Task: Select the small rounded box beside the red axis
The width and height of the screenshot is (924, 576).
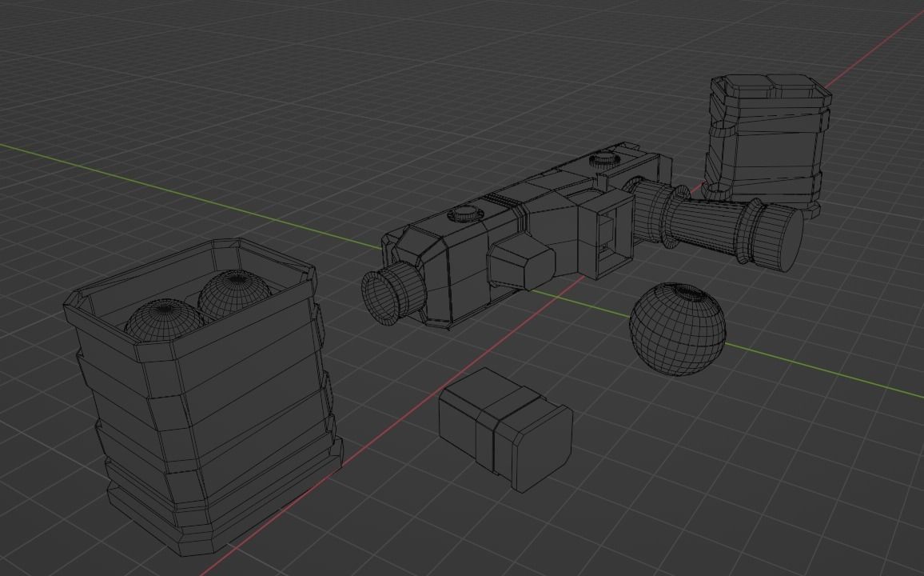Action: tap(506, 430)
